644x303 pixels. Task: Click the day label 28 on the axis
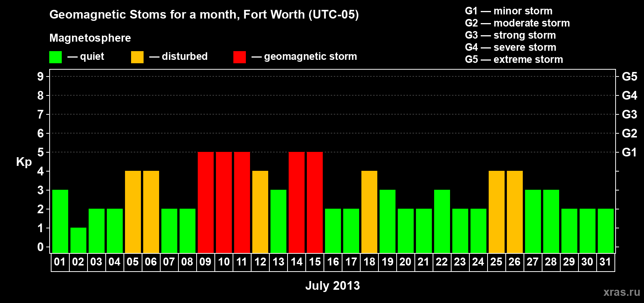point(551,262)
